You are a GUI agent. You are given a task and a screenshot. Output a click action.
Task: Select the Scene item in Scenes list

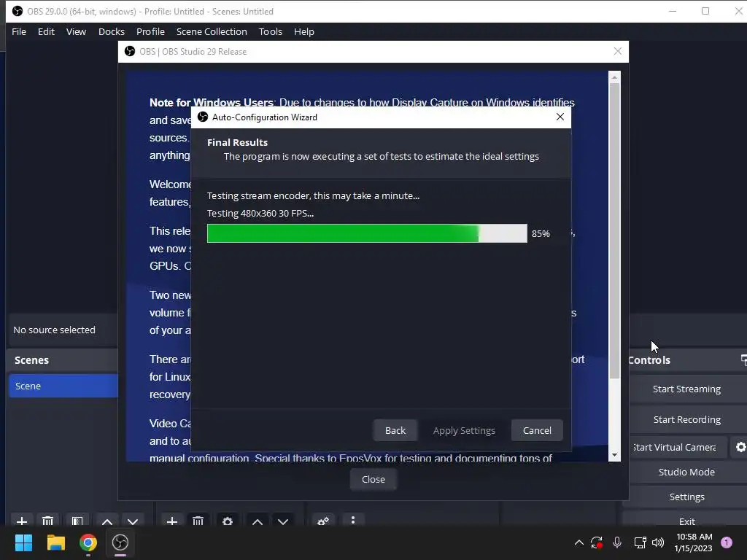pos(63,386)
